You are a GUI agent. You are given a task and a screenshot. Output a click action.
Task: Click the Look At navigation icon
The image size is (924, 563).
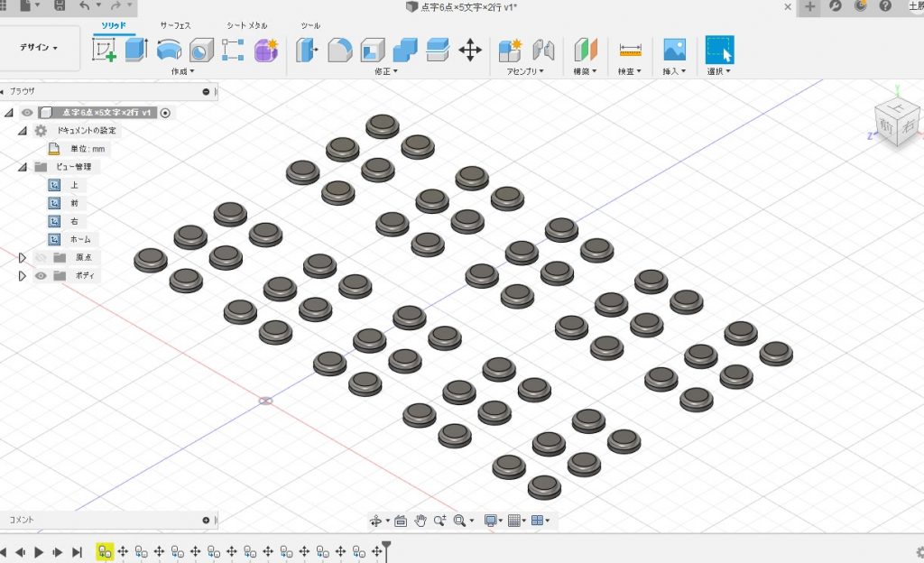point(401,521)
